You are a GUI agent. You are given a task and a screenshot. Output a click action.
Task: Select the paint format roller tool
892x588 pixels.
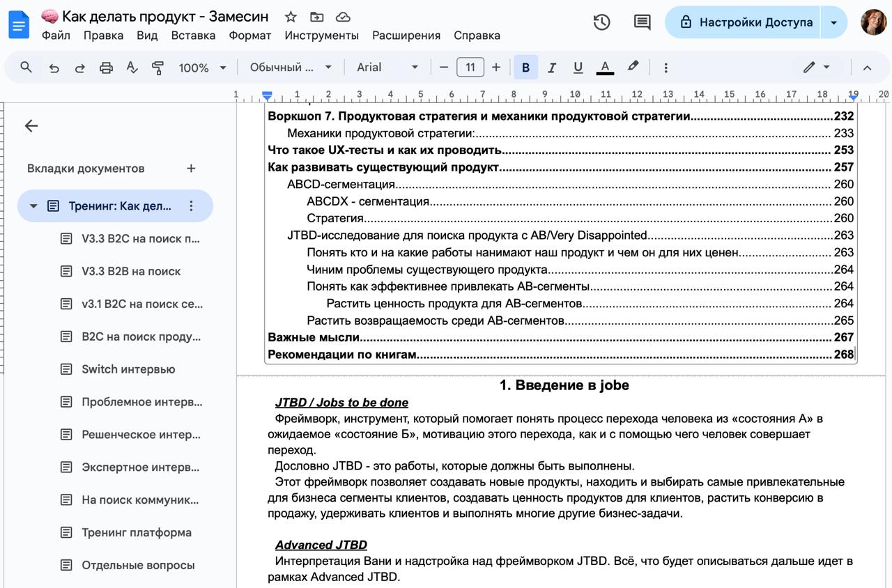tap(158, 68)
